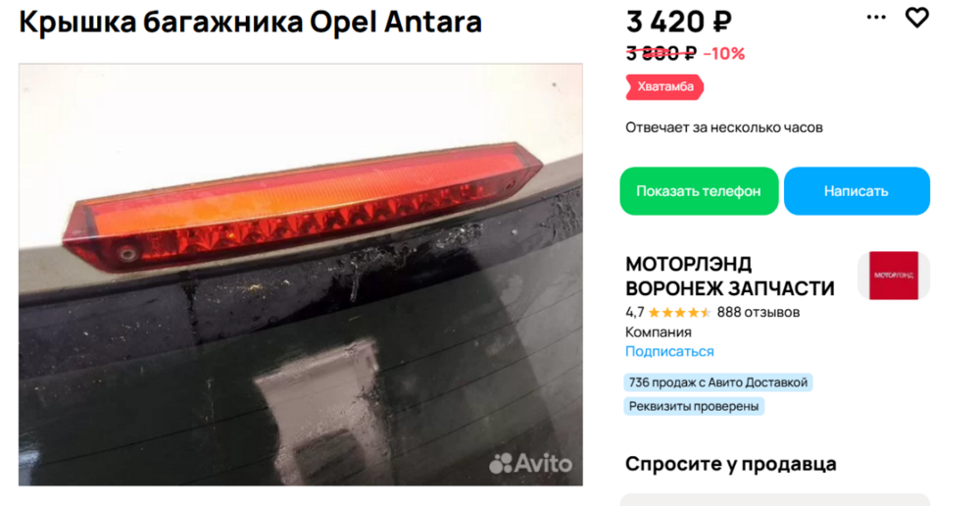Click the crossed-out old price
The image size is (980, 506).
661,54
